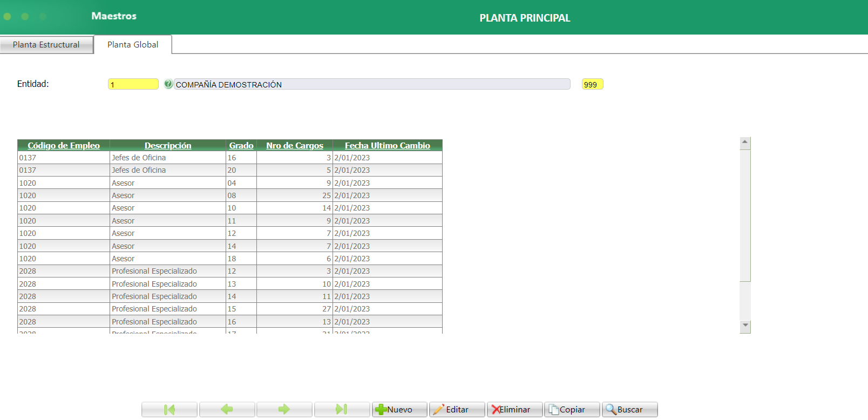Click the help icon beside the Entidad field

tap(168, 84)
